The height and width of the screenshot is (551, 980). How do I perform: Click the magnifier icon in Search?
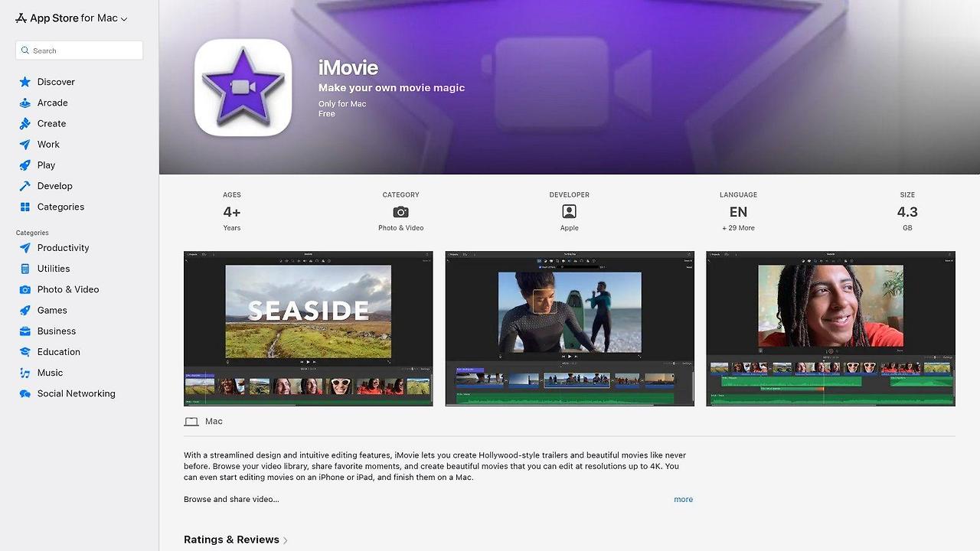click(25, 51)
